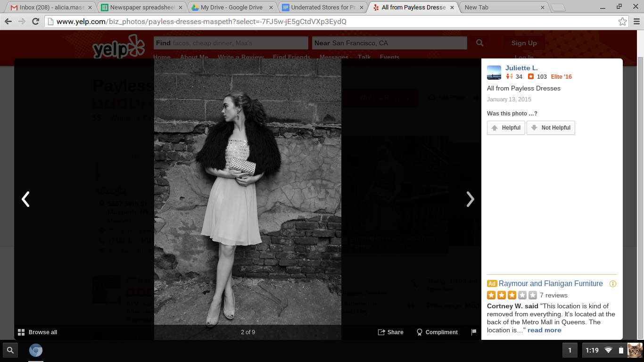
Task: Click the '2 of 9' photo counter
Action: 248,332
